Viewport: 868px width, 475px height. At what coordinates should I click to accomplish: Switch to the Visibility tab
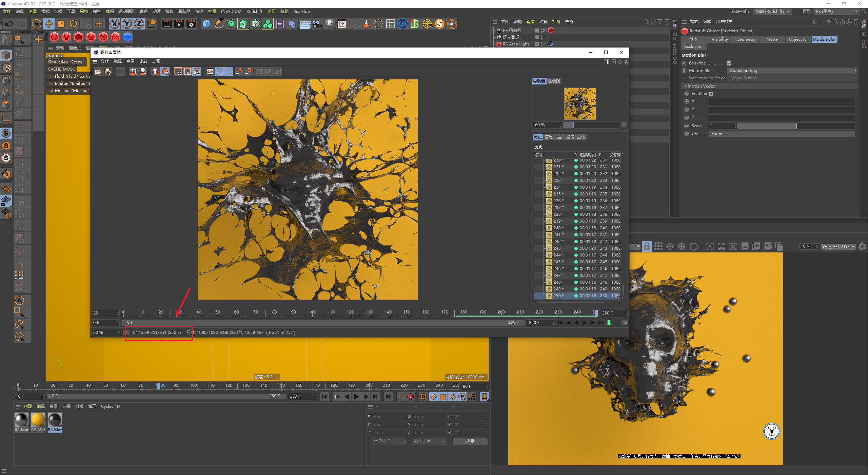pos(719,39)
